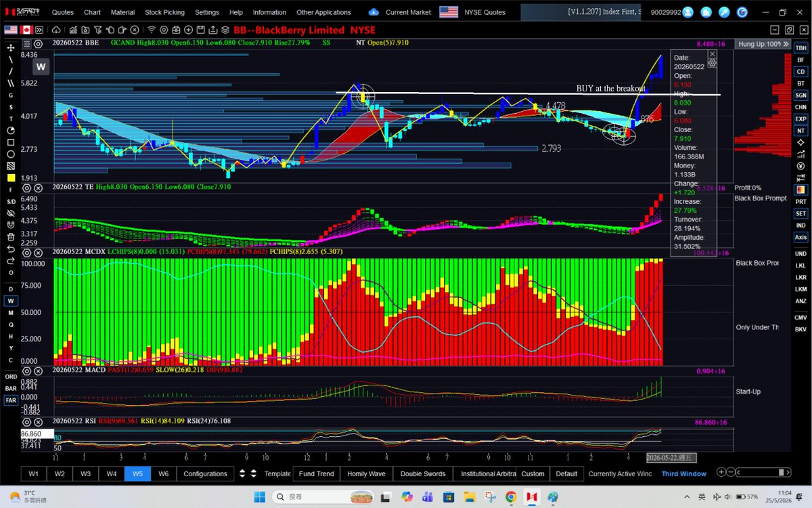This screenshot has height=508, width=812.
Task: Select the W weekly period button
Action: pyautogui.click(x=11, y=301)
